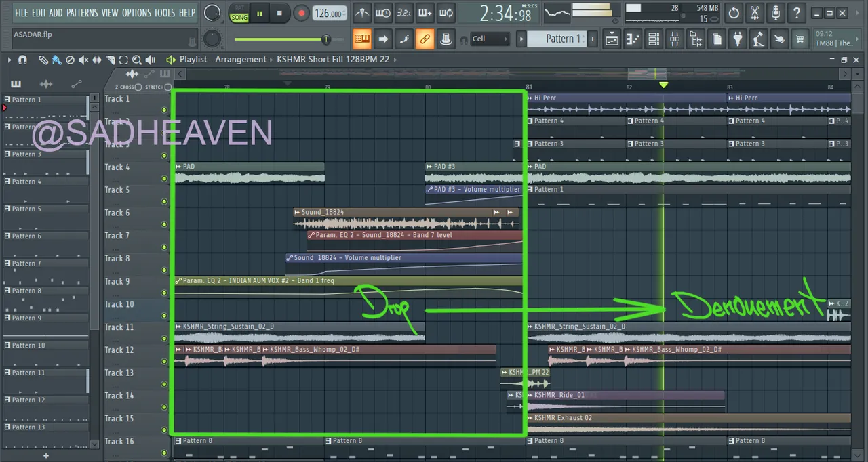Screen dimensions: 868x462
Task: Select the zoom magnifier tool
Action: point(136,60)
